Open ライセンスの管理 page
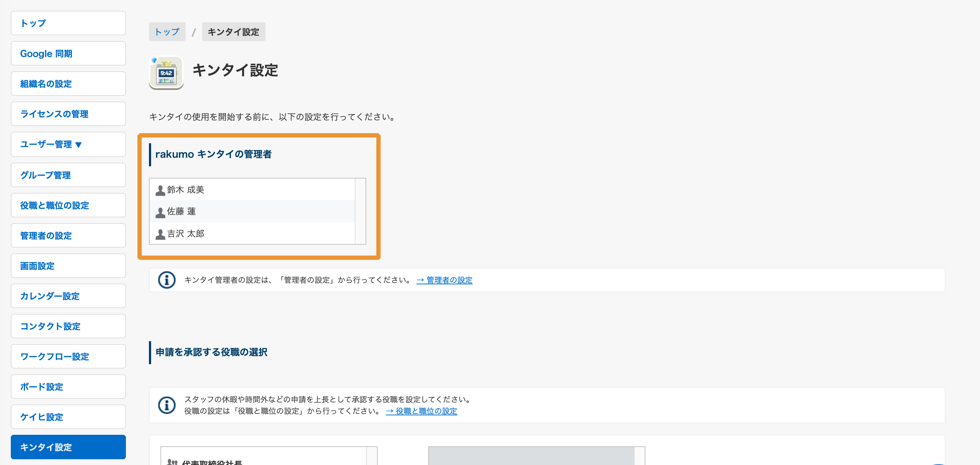 pos(68,114)
